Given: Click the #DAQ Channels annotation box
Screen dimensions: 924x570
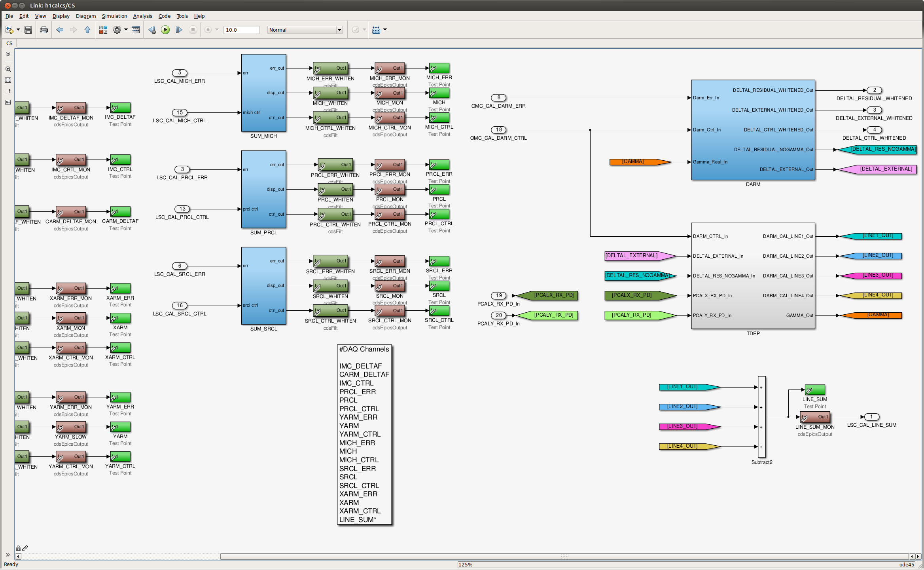Looking at the screenshot, I should pyautogui.click(x=364, y=435).
